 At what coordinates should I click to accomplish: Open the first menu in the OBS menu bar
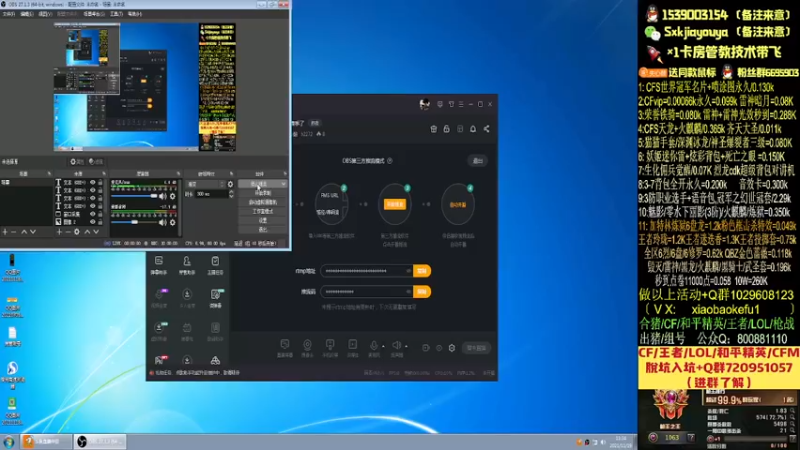pos(8,14)
